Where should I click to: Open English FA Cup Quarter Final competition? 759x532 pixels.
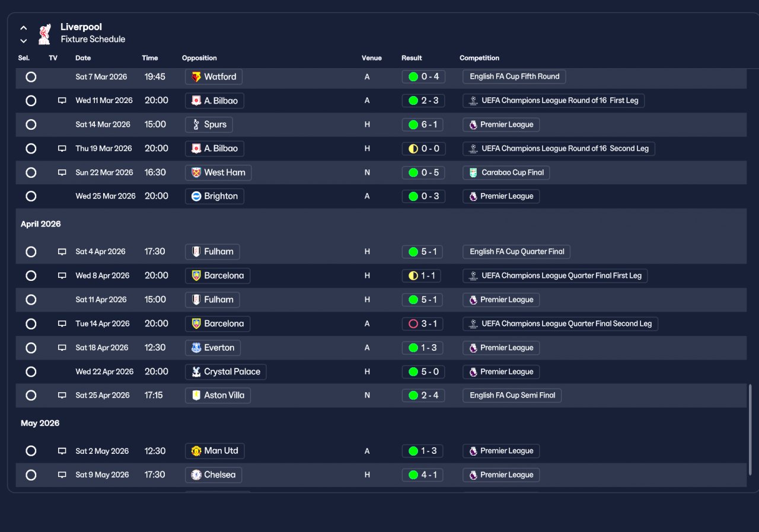point(516,252)
